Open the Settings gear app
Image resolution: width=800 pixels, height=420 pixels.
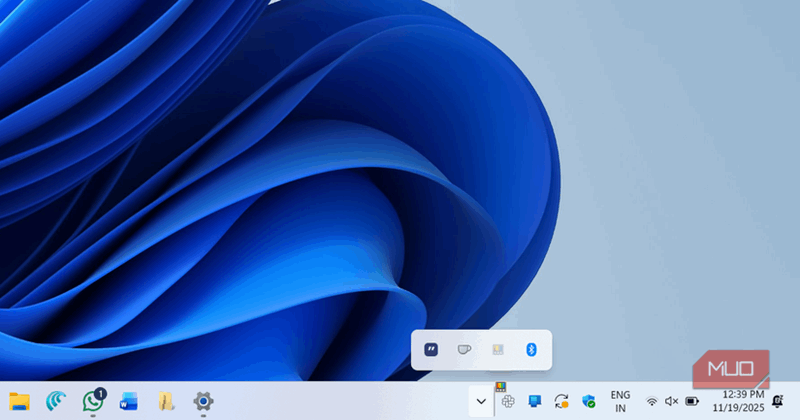coord(203,401)
